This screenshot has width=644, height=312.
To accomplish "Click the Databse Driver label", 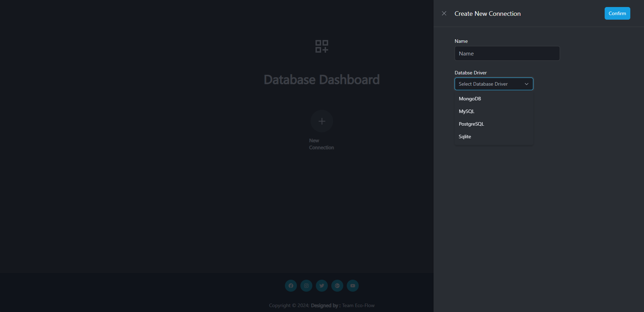I will [470, 73].
